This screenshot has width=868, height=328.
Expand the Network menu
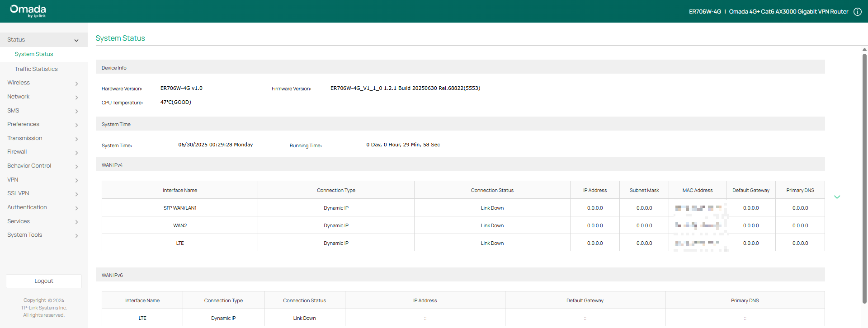click(x=43, y=97)
